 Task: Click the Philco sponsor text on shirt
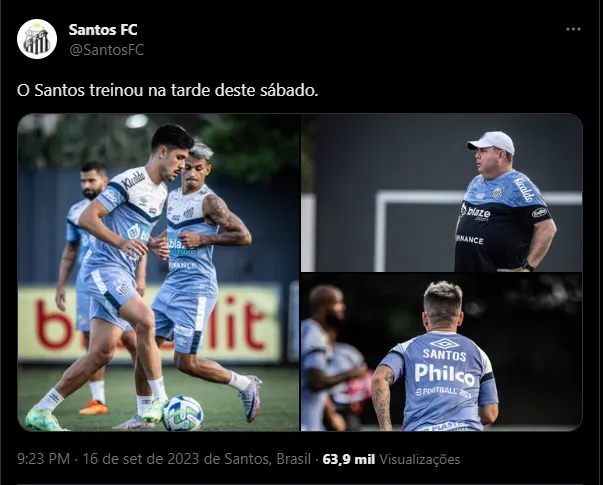point(445,374)
